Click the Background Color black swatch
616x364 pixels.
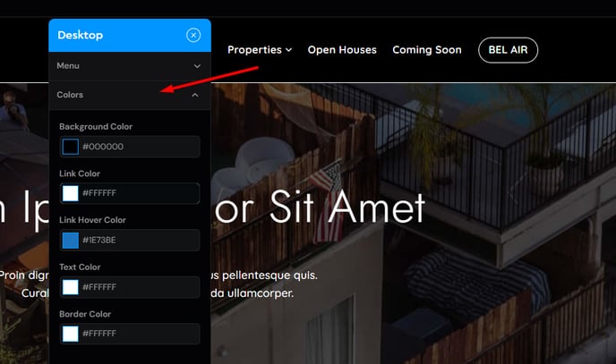tap(71, 147)
